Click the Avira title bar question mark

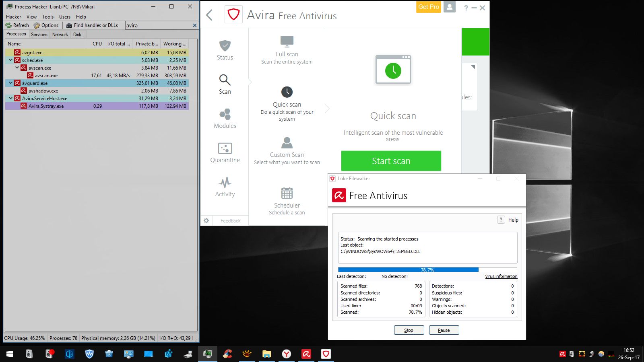tap(466, 8)
